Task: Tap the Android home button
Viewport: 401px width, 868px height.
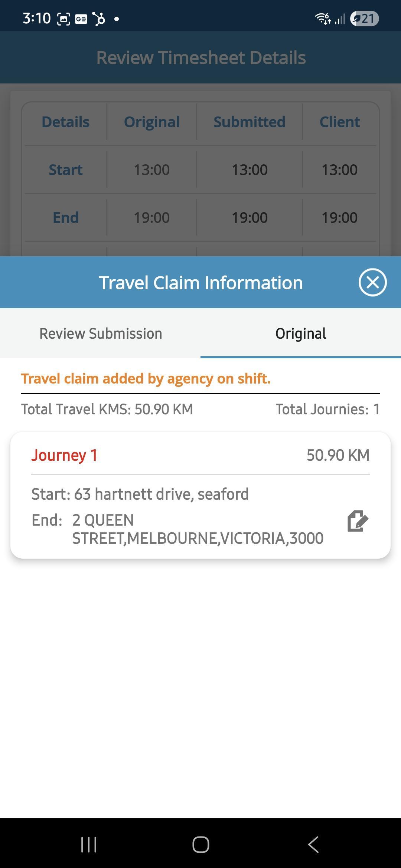Action: click(x=200, y=845)
